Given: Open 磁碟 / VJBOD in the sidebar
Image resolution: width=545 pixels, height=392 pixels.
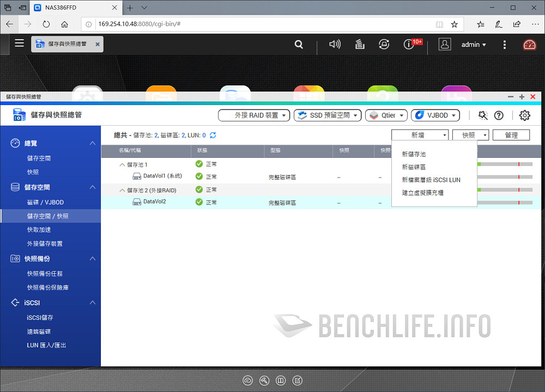Looking at the screenshot, I should 45,203.
